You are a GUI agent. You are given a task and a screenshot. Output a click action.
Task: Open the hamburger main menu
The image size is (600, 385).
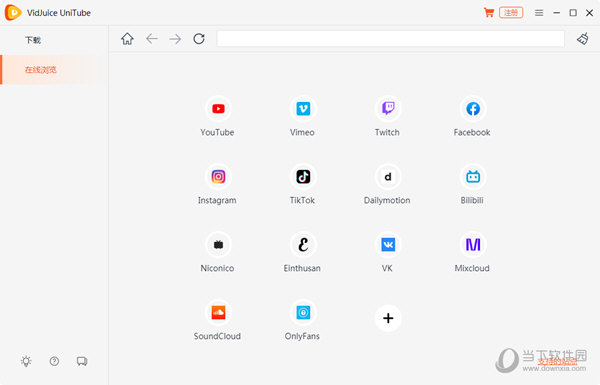(539, 13)
